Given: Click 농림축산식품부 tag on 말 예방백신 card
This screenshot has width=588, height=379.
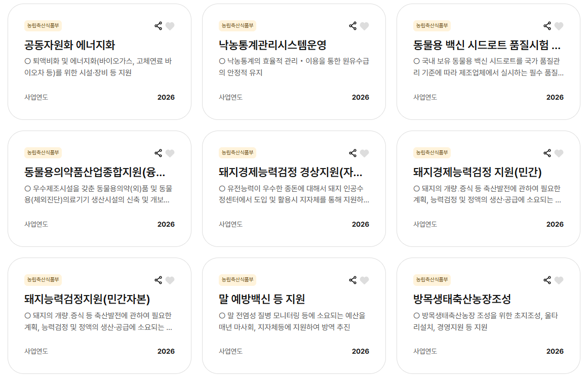Looking at the screenshot, I should point(238,279).
